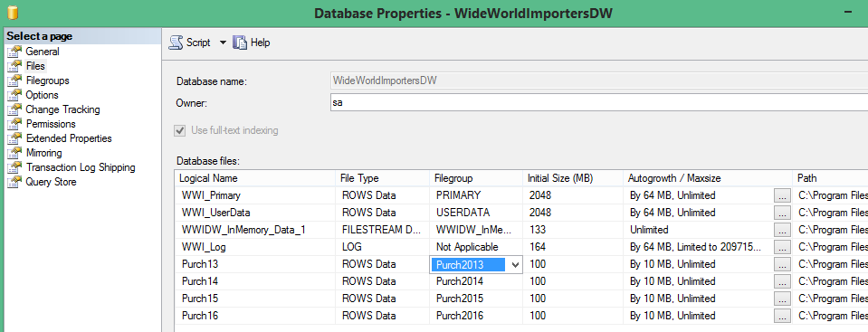Open Transaction Log Shipping page
This screenshot has height=332, width=868.
(81, 167)
